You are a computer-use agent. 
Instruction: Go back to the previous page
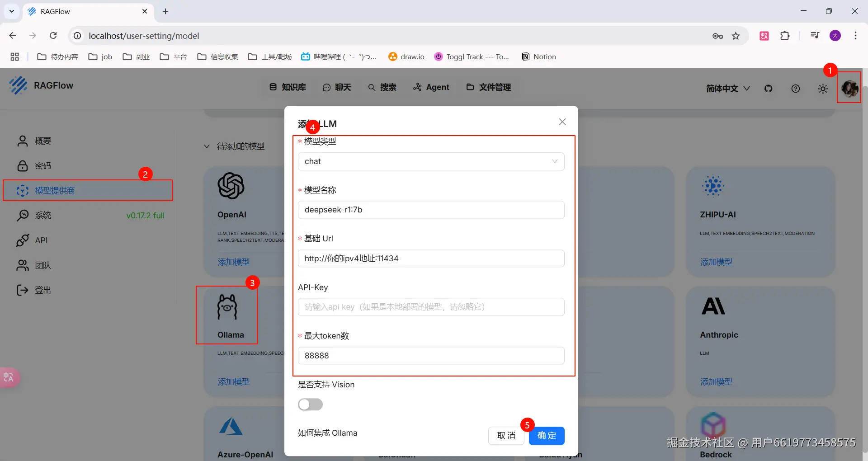pos(13,36)
